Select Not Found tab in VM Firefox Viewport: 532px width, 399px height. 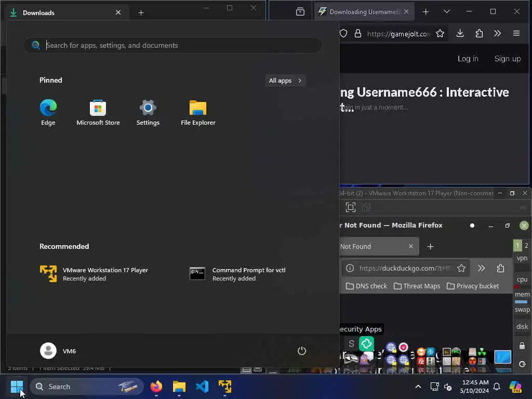pyautogui.click(x=379, y=246)
